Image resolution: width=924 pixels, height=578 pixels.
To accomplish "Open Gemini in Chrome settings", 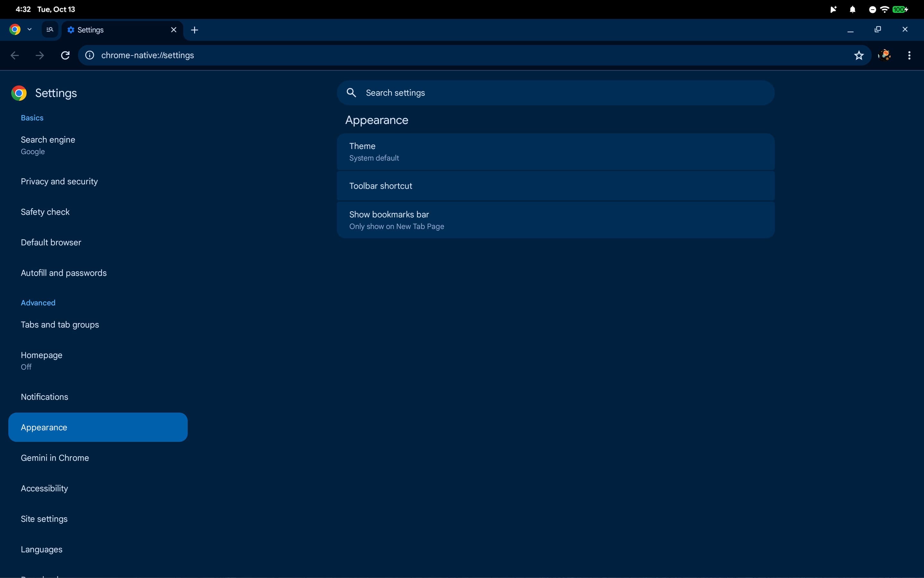I will pyautogui.click(x=98, y=458).
